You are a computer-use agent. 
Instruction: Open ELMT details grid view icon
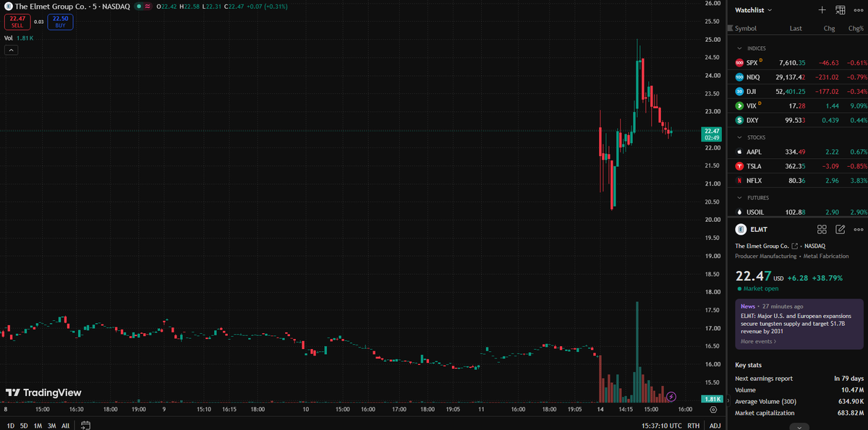(x=822, y=229)
